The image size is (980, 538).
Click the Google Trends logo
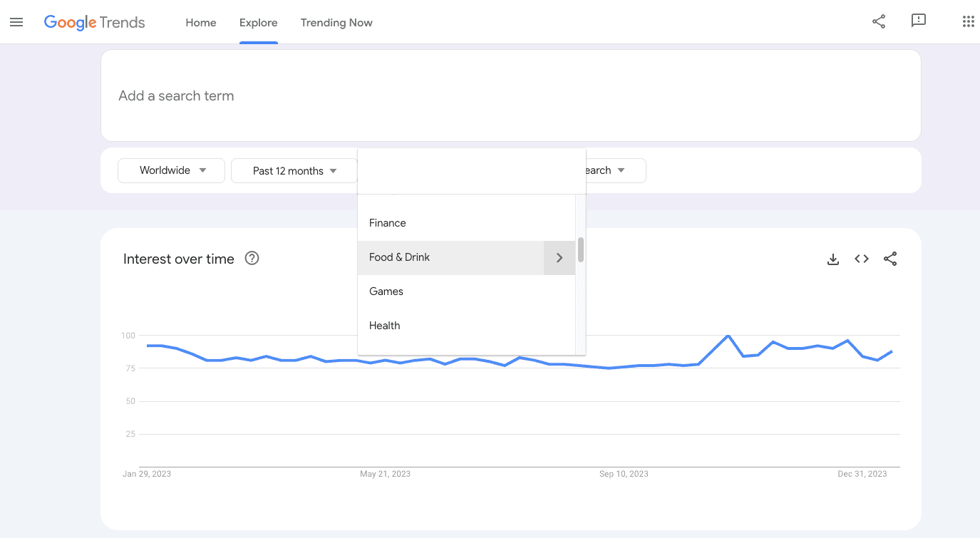tap(94, 22)
